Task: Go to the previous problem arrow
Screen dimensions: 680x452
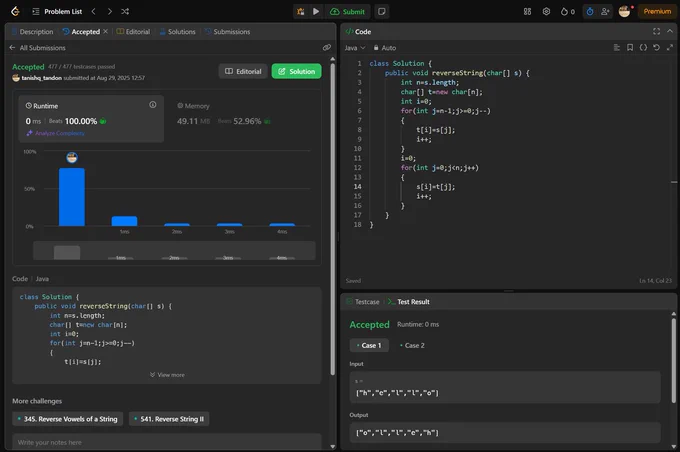Action: point(93,12)
